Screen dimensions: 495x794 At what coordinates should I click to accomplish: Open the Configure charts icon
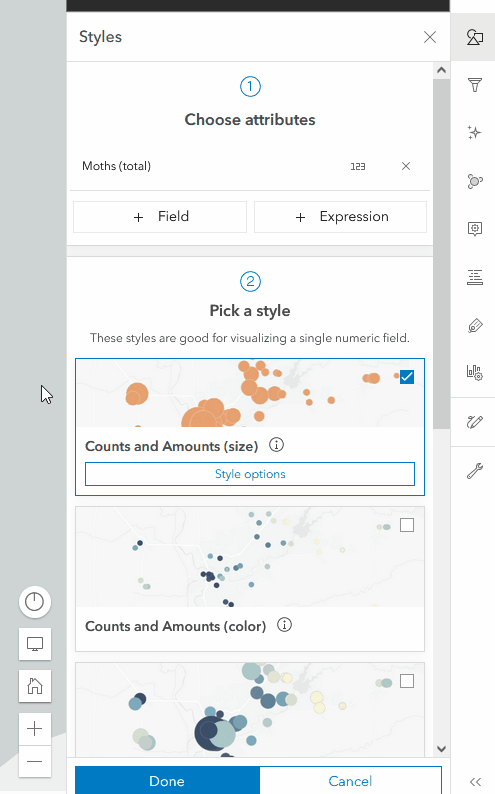(474, 373)
